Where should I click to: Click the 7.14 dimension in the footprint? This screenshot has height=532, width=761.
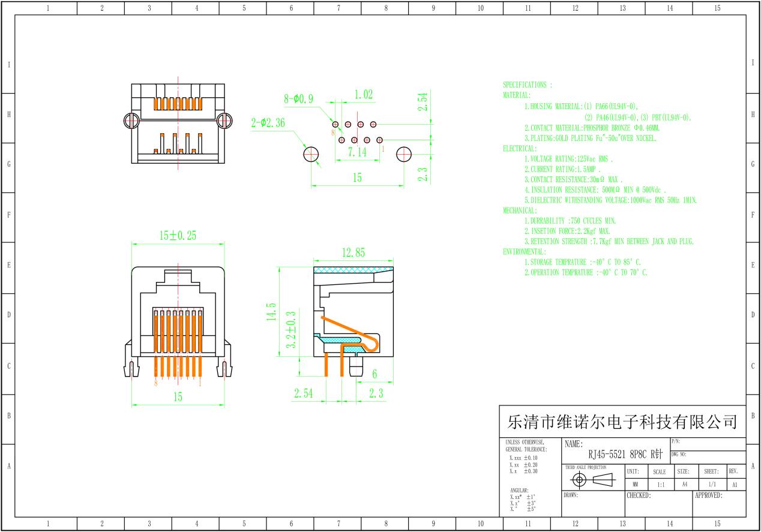[x=358, y=152]
